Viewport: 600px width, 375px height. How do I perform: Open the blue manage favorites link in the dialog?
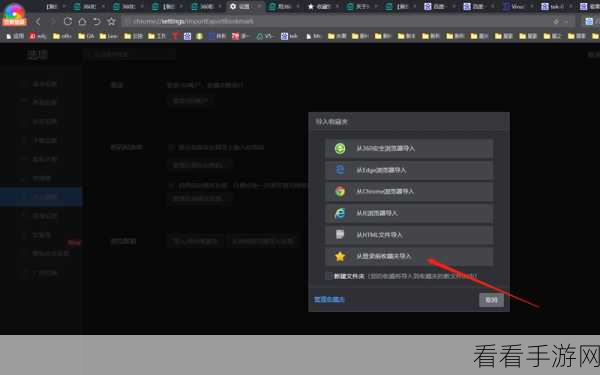point(329,299)
